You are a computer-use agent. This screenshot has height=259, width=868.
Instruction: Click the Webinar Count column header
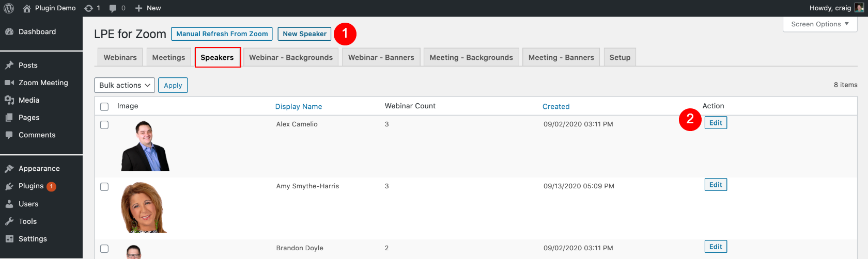coord(410,106)
